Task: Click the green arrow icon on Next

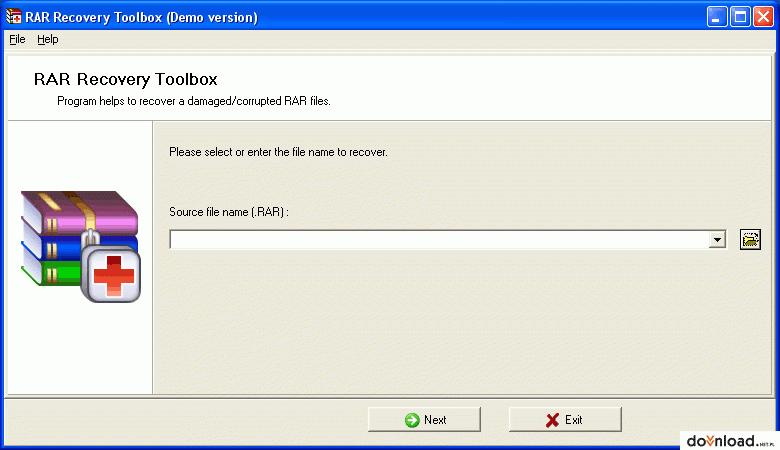Action: click(x=412, y=420)
